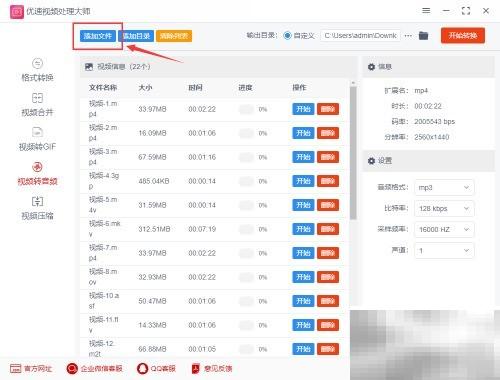Click the output directory path field
Screen dimensions: 500x380
tap(361, 35)
